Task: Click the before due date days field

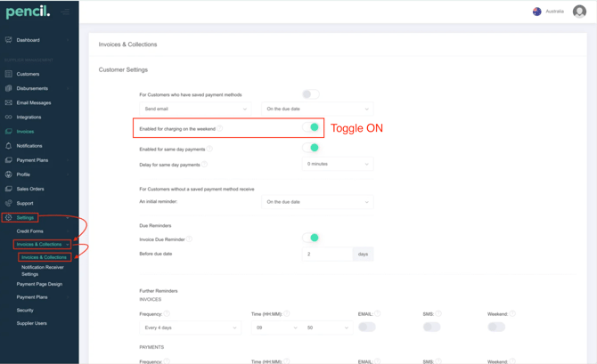Action: click(x=327, y=254)
